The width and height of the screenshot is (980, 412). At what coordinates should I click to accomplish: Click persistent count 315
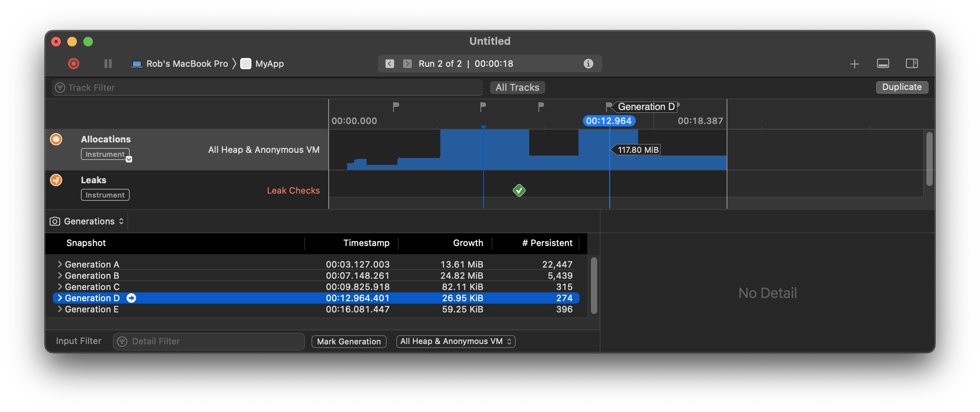coord(564,287)
